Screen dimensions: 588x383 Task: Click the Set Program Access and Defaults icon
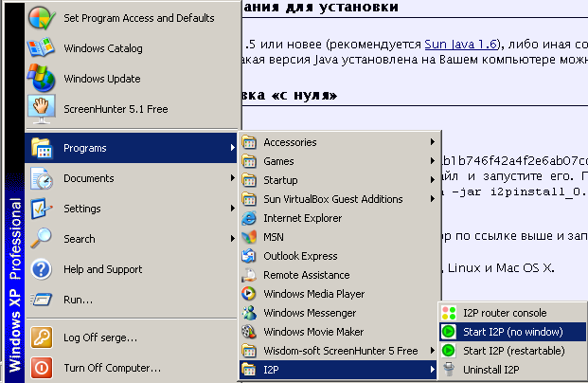click(x=42, y=18)
